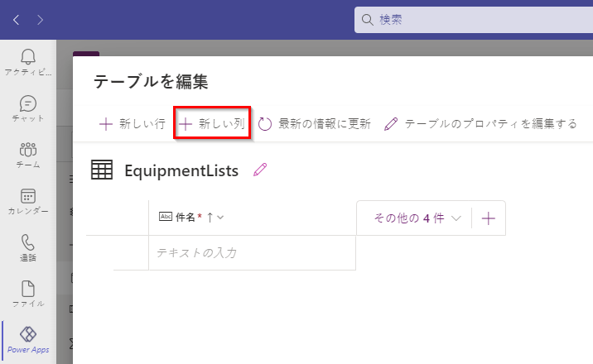
Task: Open Calendar in Teams sidebar
Action: 28,201
